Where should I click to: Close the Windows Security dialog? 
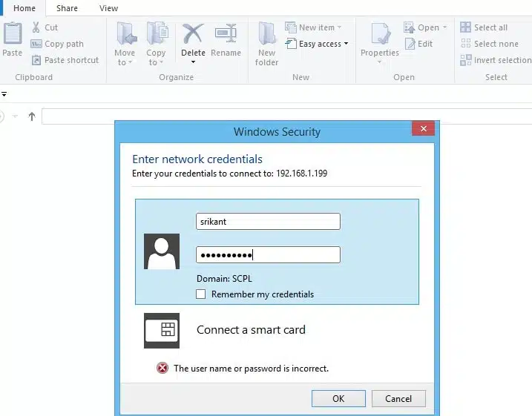[x=423, y=128]
